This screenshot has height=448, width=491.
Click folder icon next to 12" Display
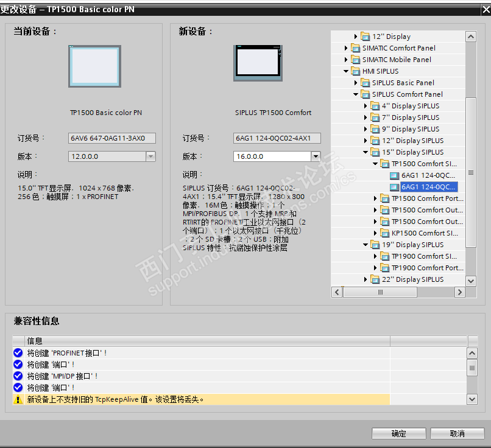click(x=365, y=37)
